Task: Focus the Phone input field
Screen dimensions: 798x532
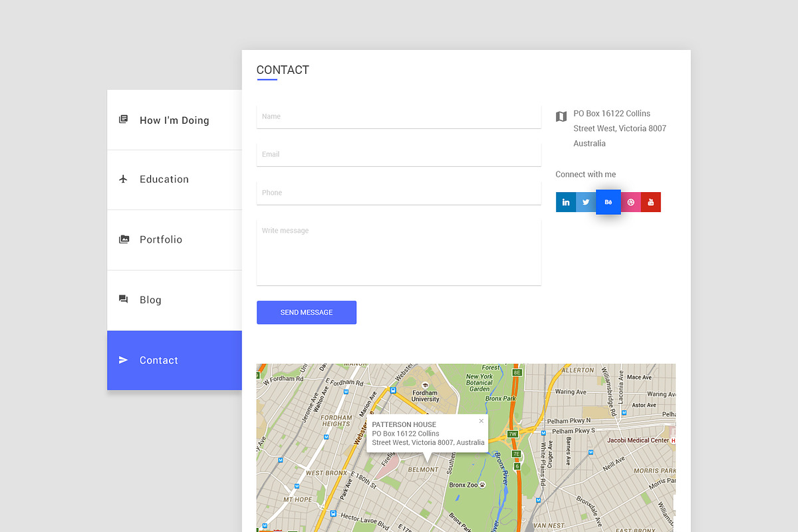Action: [399, 193]
